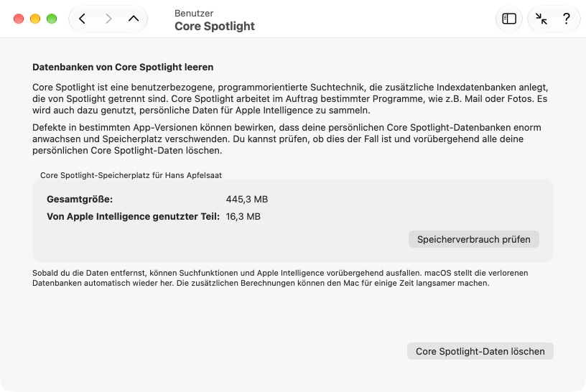
Task: Go forward with the right chevron
Action: 108,19
